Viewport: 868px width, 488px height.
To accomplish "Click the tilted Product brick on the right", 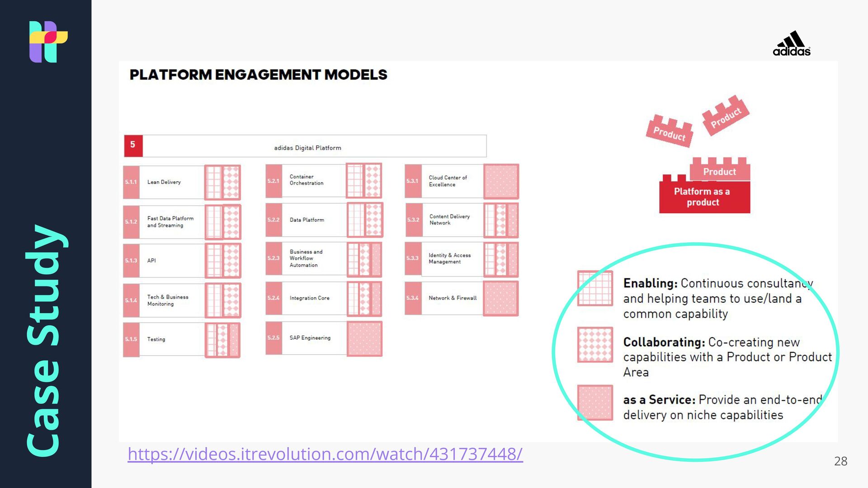I will [x=726, y=116].
